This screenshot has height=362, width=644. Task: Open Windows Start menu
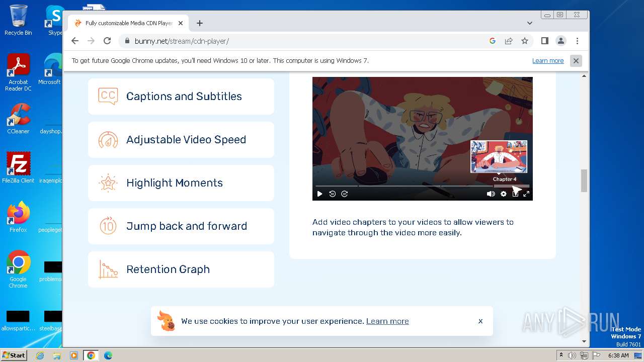pyautogui.click(x=14, y=355)
